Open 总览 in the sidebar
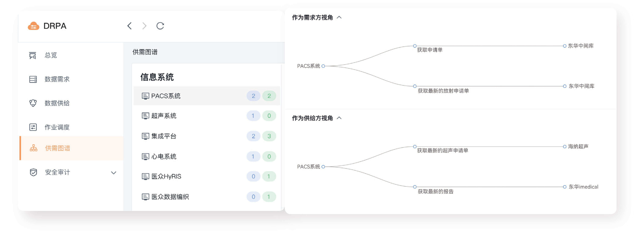This screenshot has height=233, width=644. pyautogui.click(x=51, y=55)
